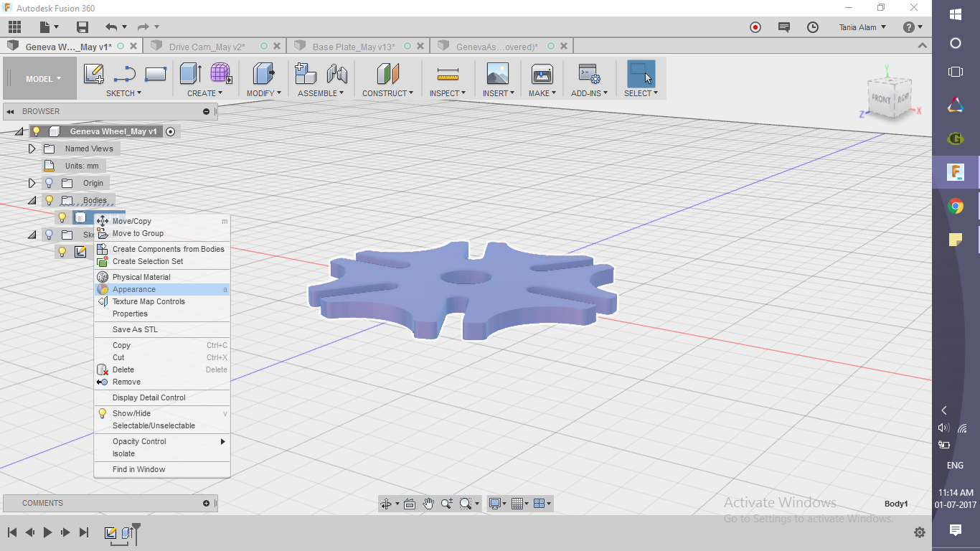The width and height of the screenshot is (980, 551).
Task: Select the New Component assemble tool
Action: point(306,74)
